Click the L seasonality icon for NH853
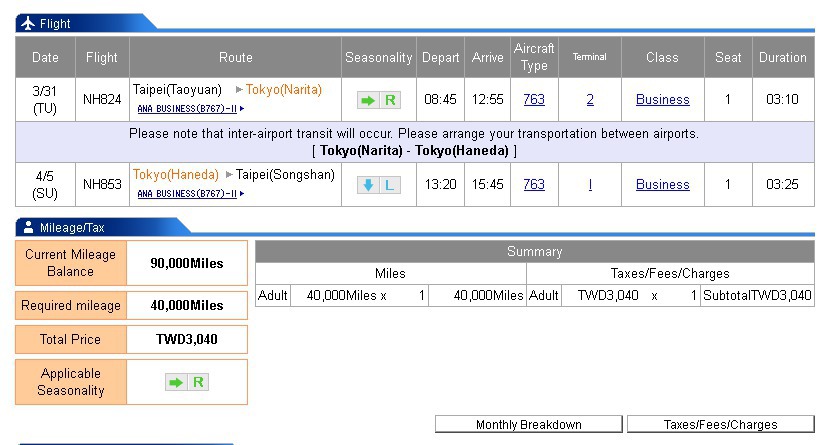 (x=389, y=185)
